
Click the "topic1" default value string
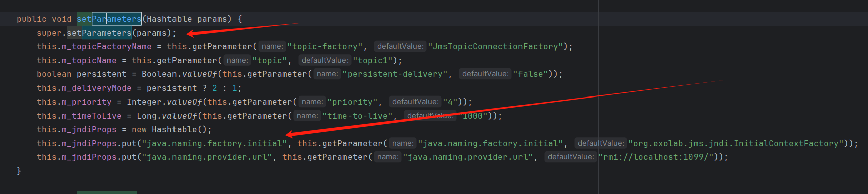[372, 60]
